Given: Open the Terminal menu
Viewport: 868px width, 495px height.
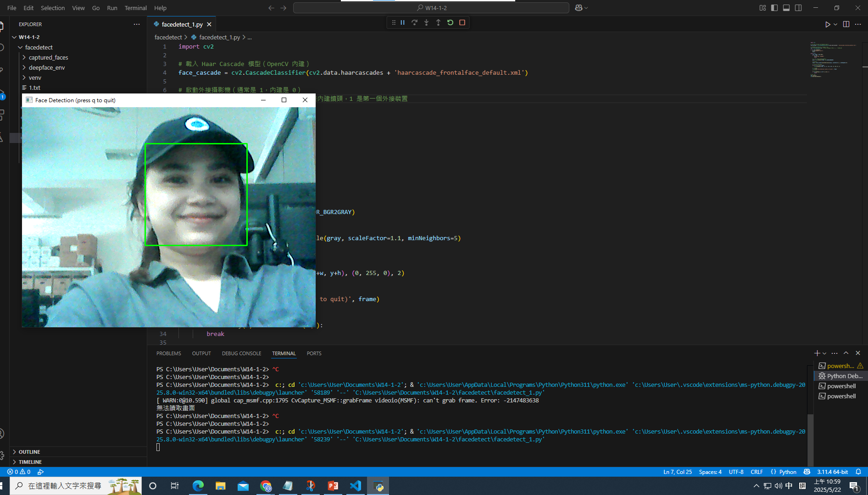Looking at the screenshot, I should [x=135, y=8].
